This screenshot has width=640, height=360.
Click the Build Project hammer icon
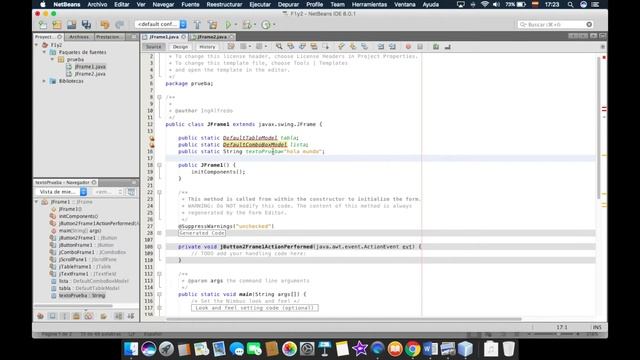[x=198, y=24]
